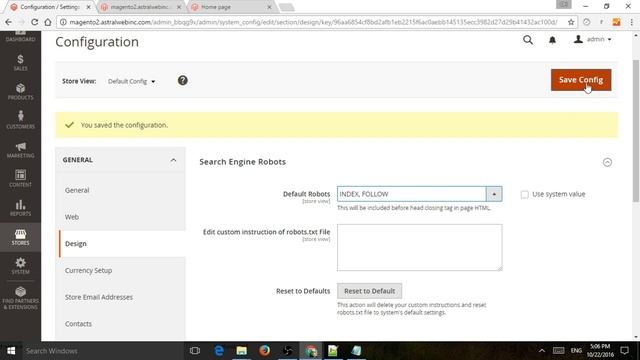Click Save Config button
The image size is (640, 360).
point(581,80)
